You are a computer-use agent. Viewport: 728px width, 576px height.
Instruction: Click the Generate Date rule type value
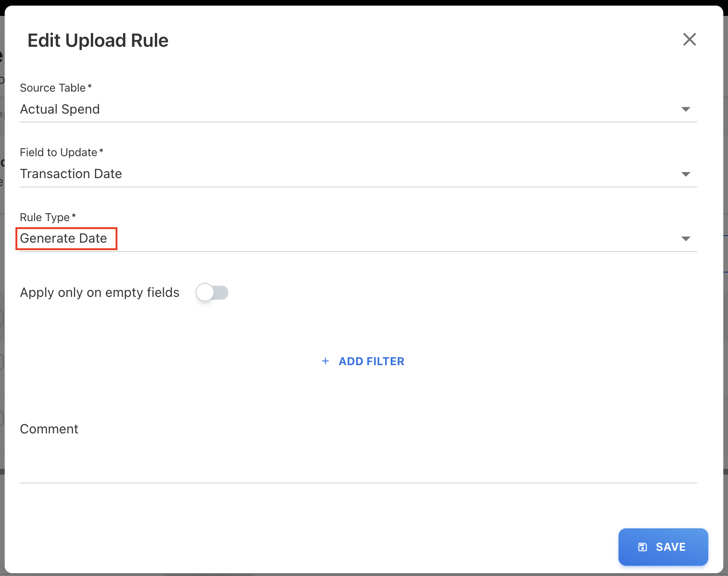pyautogui.click(x=64, y=238)
